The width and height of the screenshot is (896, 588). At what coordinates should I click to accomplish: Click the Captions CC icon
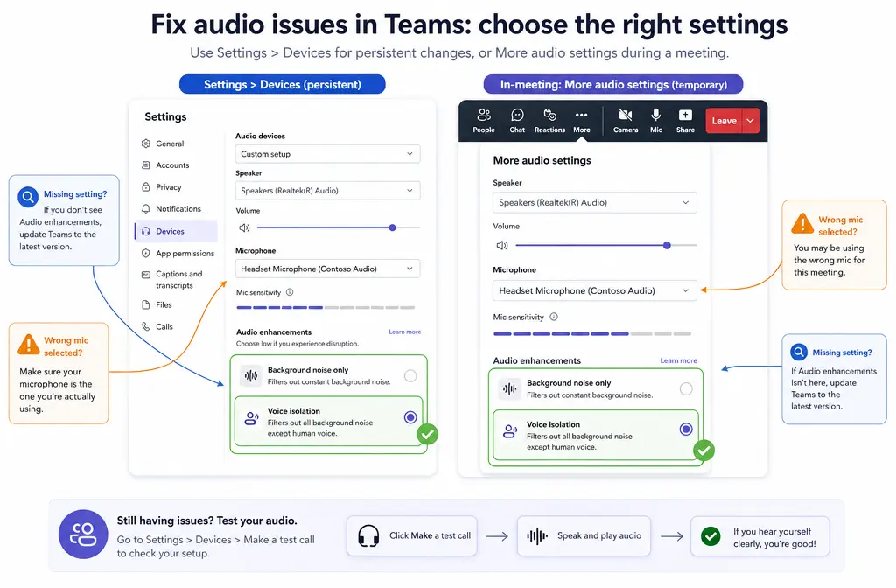coord(146,274)
